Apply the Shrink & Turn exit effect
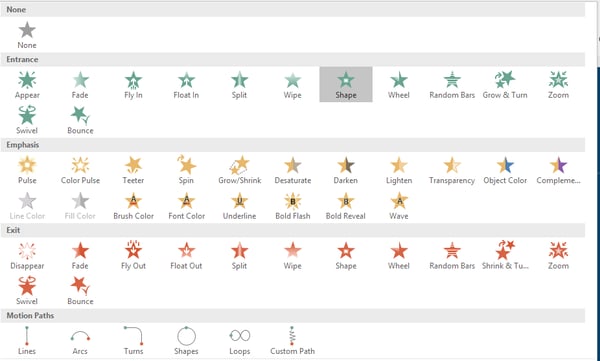This screenshot has width=600, height=361. [505, 255]
